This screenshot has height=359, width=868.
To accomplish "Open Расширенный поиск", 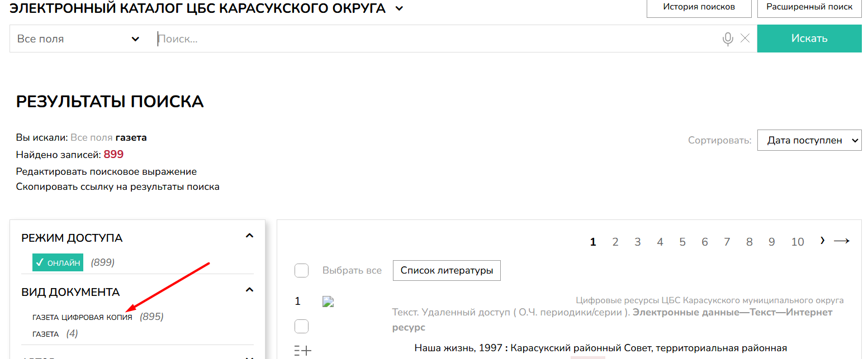I will [809, 7].
